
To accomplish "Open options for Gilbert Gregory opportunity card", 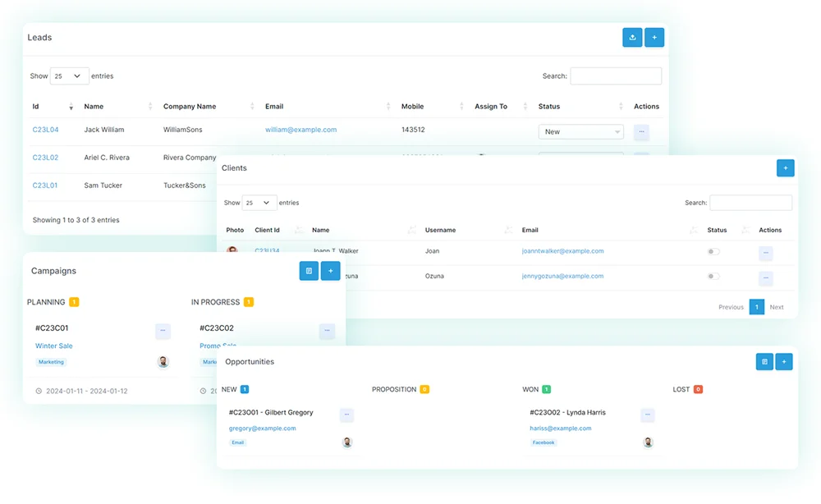I will coord(346,415).
